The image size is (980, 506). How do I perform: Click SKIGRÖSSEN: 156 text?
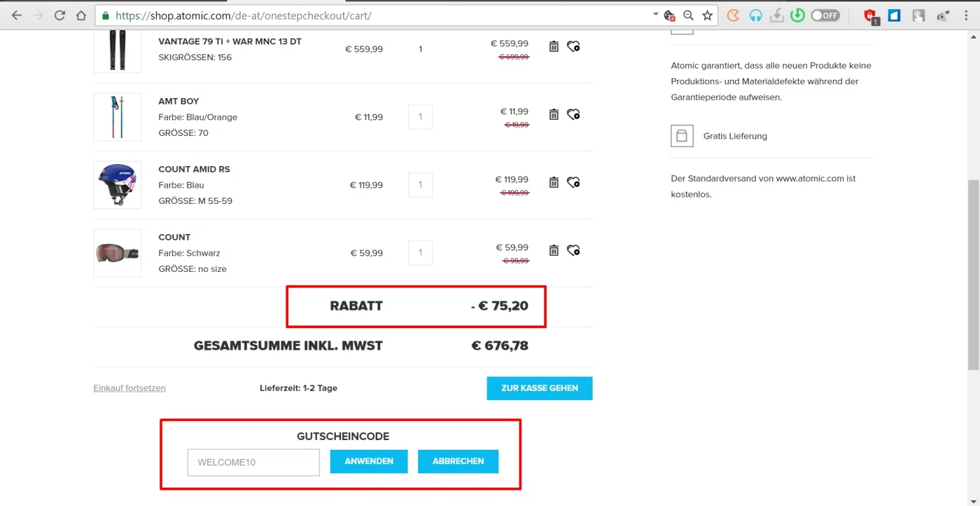click(195, 57)
